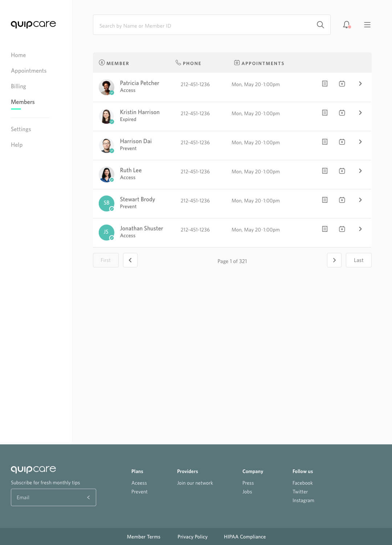The image size is (392, 545).
Task: Add appointment icon for Jonathan Shuster
Action: 342,229
